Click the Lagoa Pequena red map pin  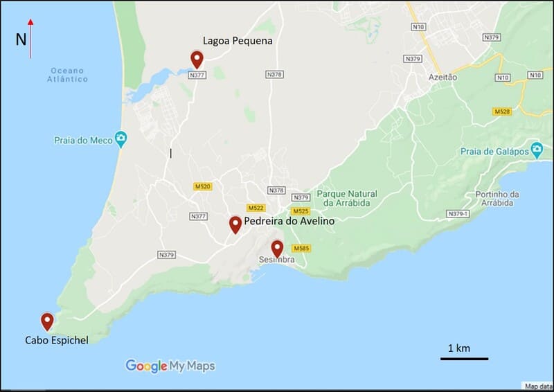pos(197,60)
